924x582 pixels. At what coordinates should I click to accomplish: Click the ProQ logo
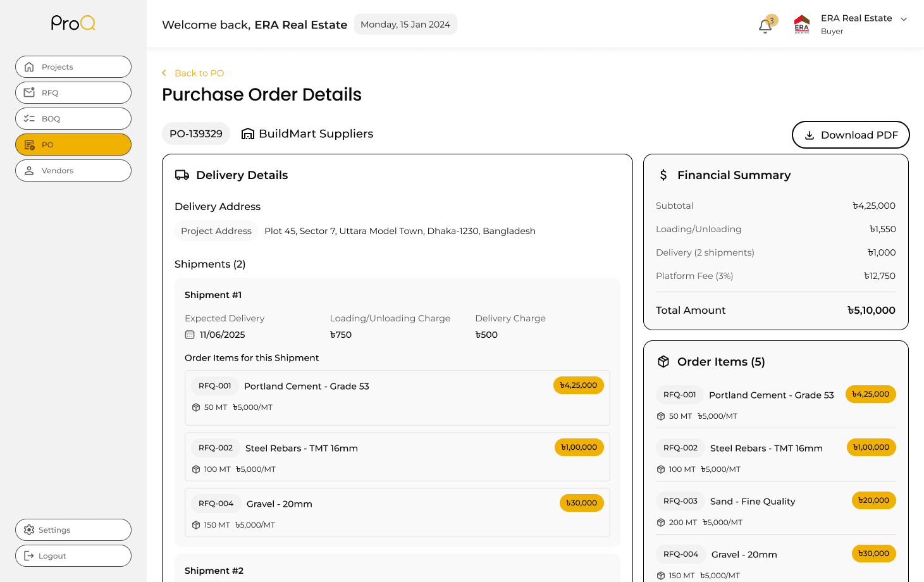coord(73,23)
